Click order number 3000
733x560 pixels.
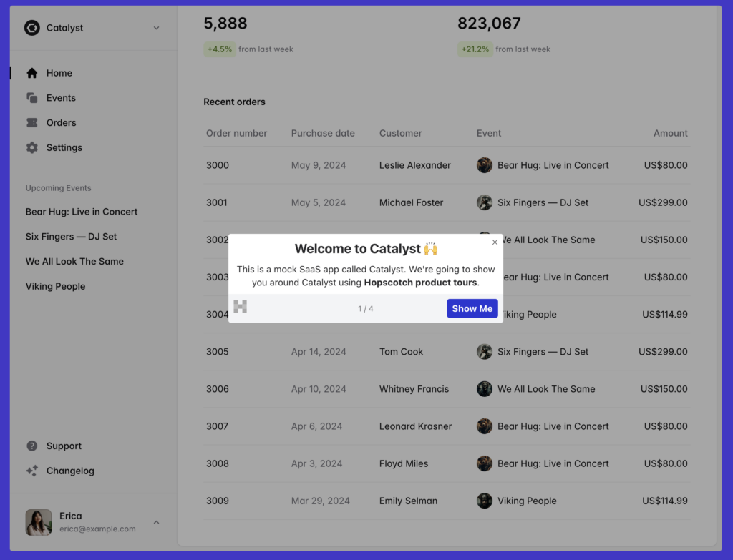218,165
